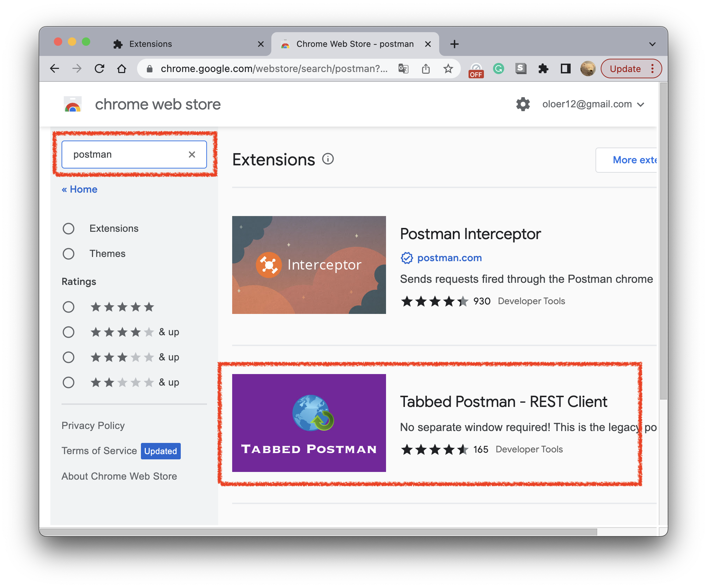Viewport: 707px width, 588px height.
Task: Select the Themes radio filter
Action: tap(69, 254)
